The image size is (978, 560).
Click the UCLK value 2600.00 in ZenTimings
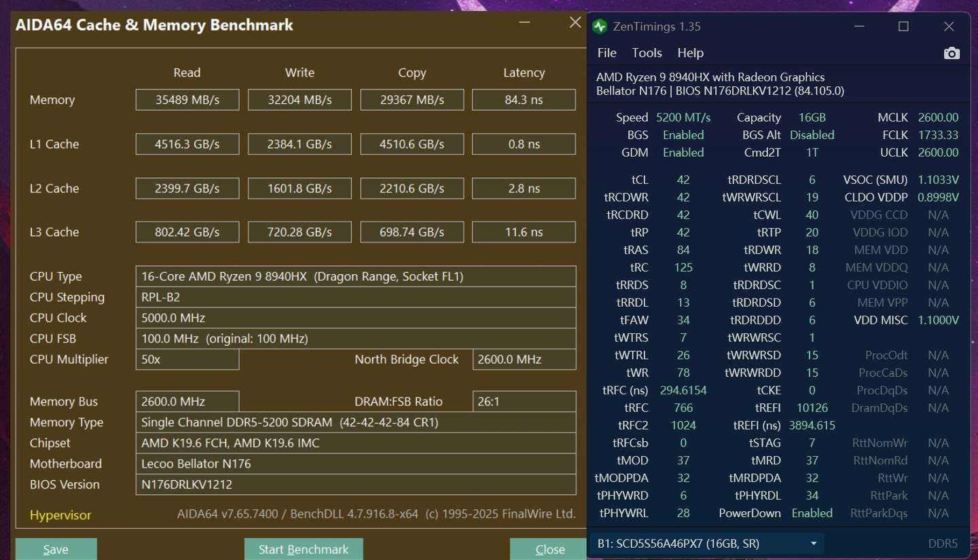point(938,153)
